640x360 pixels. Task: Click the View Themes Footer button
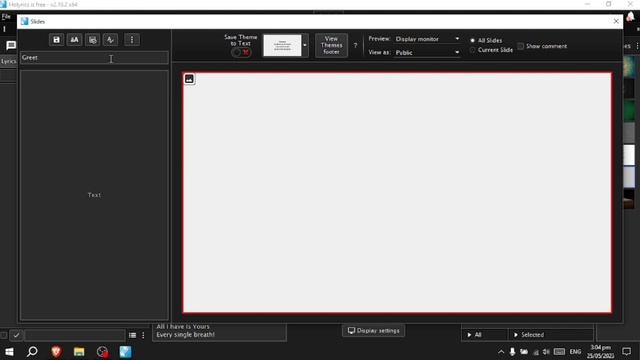331,45
